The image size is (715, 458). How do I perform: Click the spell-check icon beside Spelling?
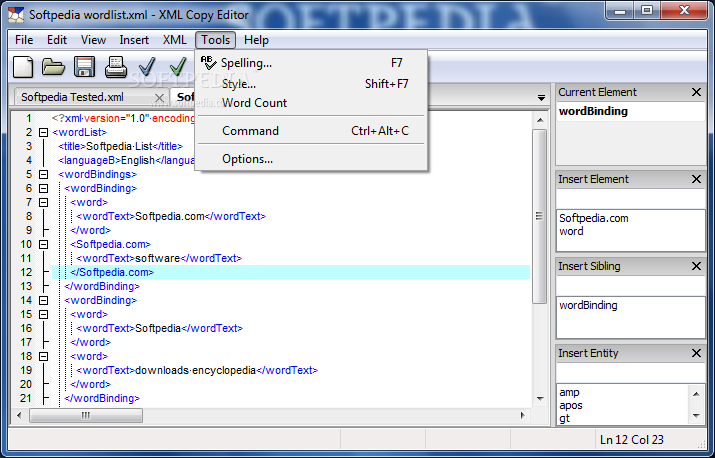[x=208, y=62]
